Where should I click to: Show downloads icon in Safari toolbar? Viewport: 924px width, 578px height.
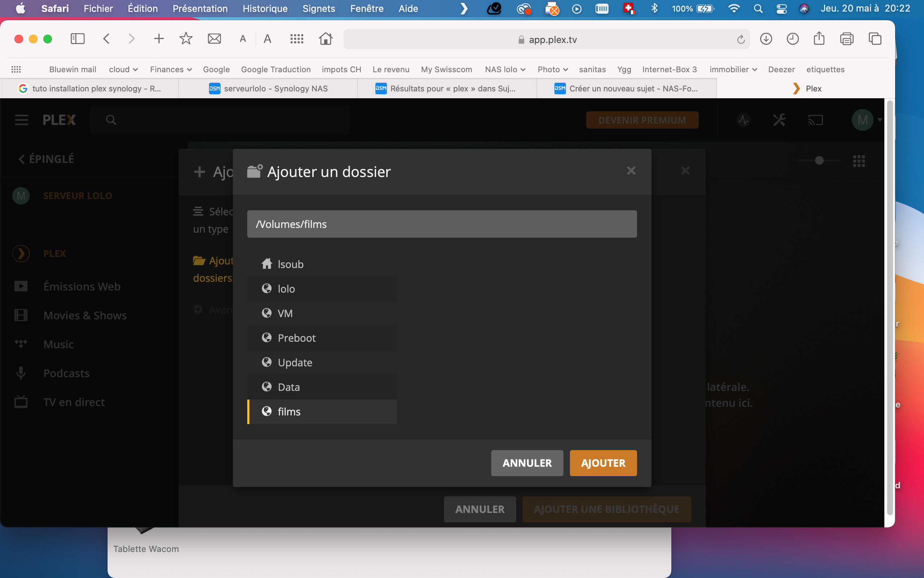pos(766,39)
